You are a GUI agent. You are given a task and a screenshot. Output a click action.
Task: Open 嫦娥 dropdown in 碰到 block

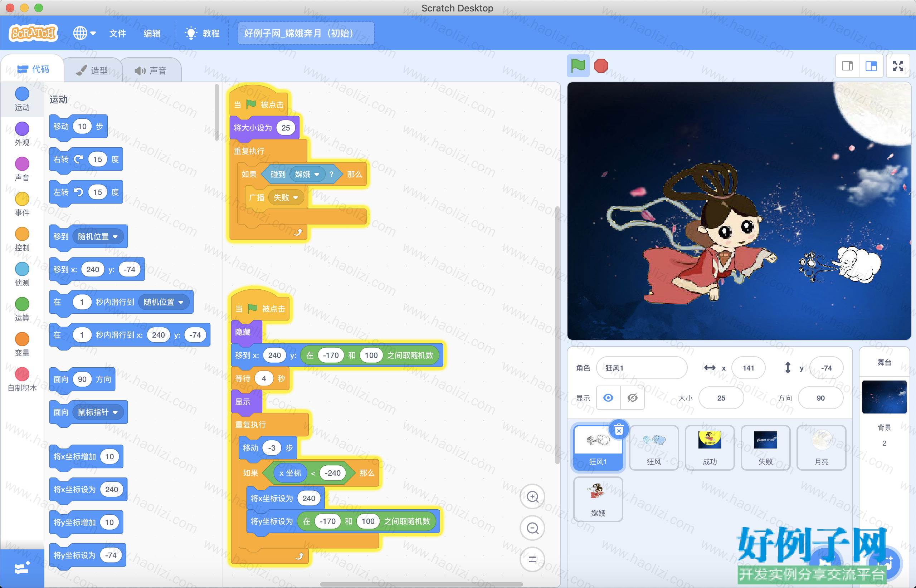(x=307, y=175)
